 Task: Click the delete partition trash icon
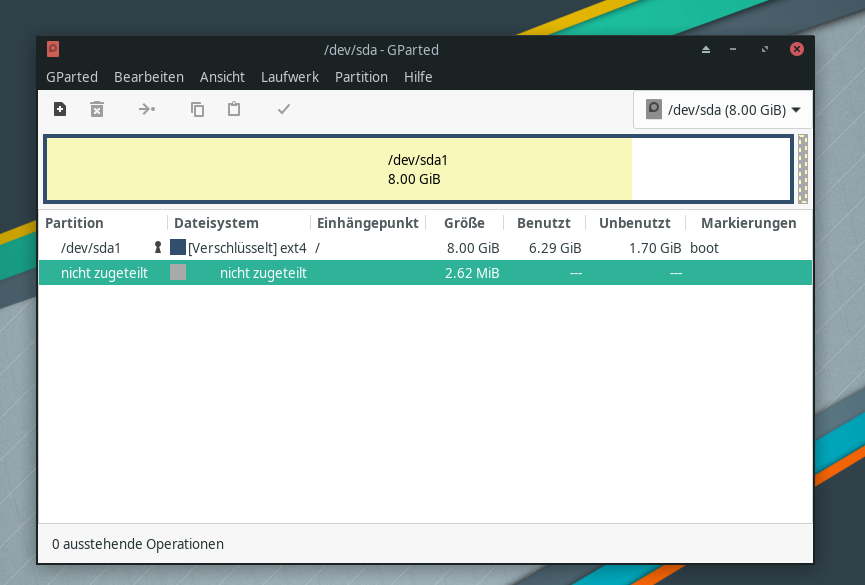(97, 109)
